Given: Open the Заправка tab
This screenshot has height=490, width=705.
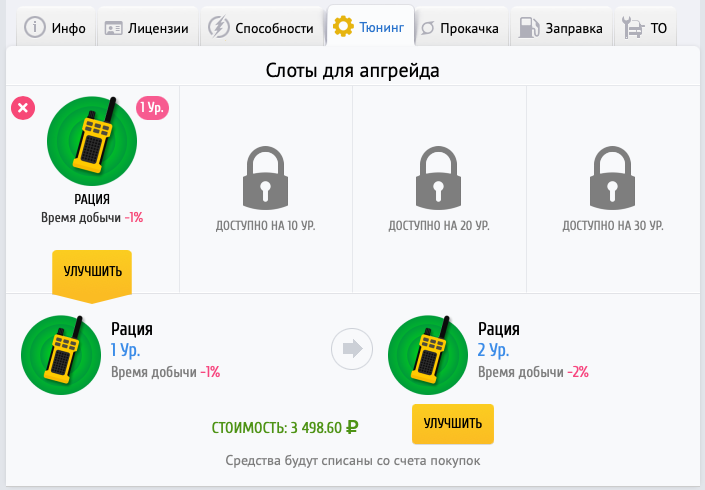Looking at the screenshot, I should coord(561,28).
